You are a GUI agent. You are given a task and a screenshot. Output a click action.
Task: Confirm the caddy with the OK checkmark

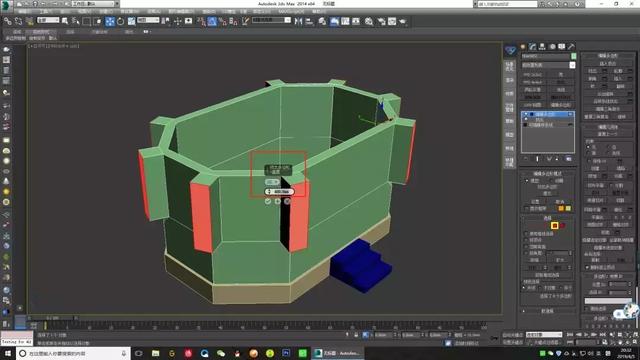[268, 201]
